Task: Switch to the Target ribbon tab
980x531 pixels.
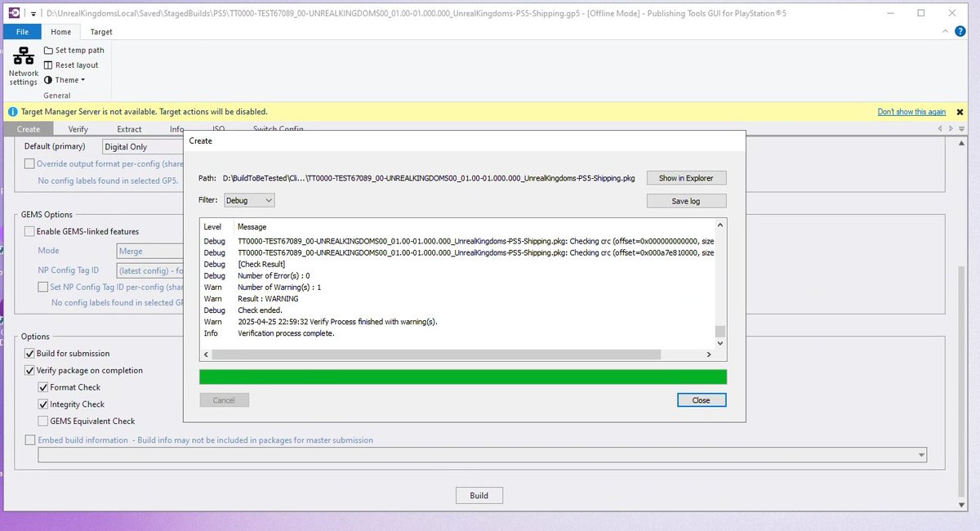Action: (x=101, y=32)
